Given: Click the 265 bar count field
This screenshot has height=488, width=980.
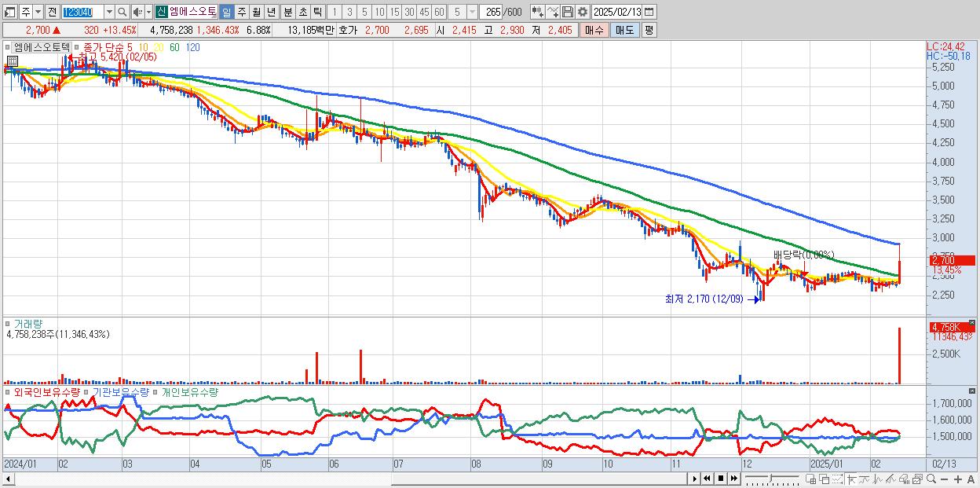Looking at the screenshot, I should coord(491,12).
